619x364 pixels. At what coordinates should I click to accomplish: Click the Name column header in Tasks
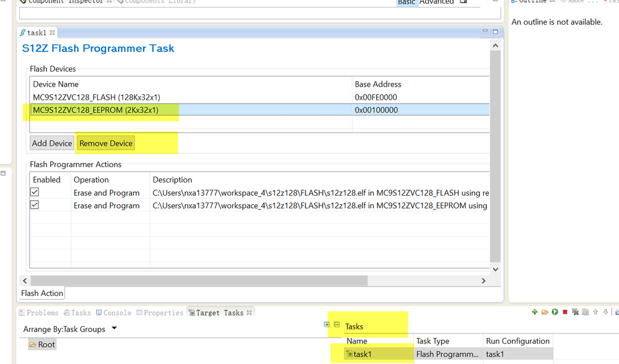tap(357, 340)
